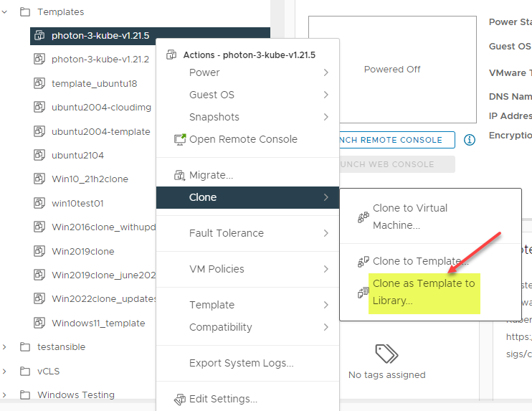This screenshot has height=411, width=532.
Task: Expand the testansible folder
Action: click(4, 347)
